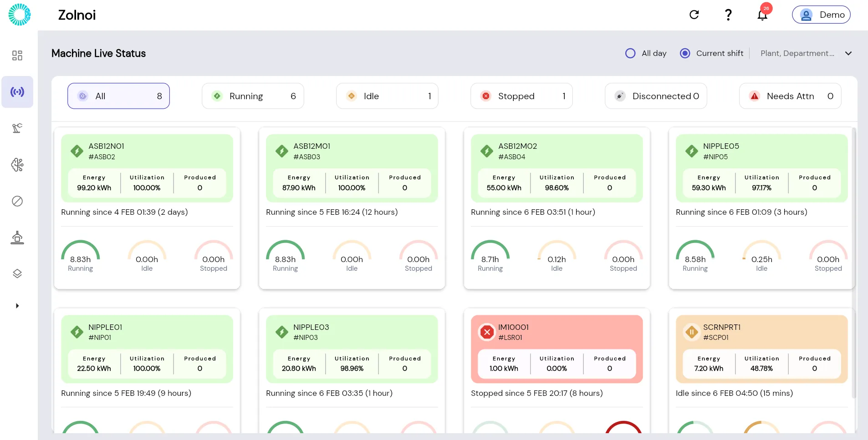Open the dashboard grid icon in sidebar
The image size is (868, 440).
17,56
